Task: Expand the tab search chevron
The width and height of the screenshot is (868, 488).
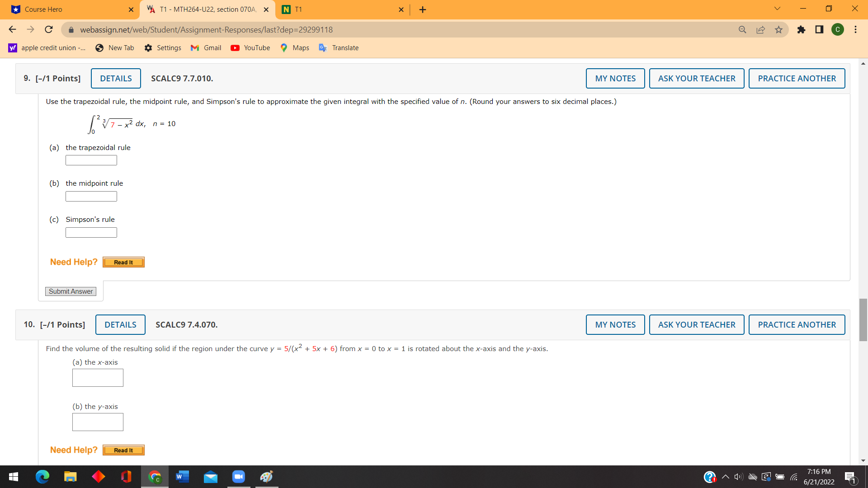Action: tap(777, 9)
